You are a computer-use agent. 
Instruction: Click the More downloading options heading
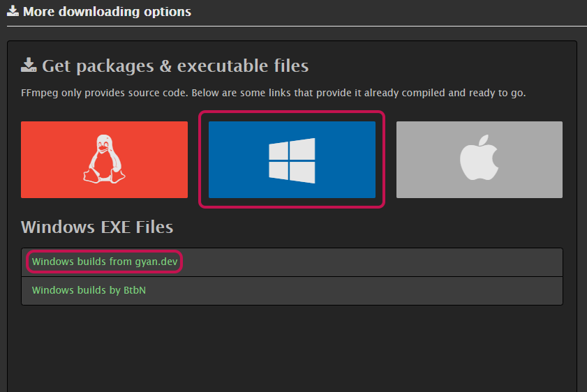point(107,12)
